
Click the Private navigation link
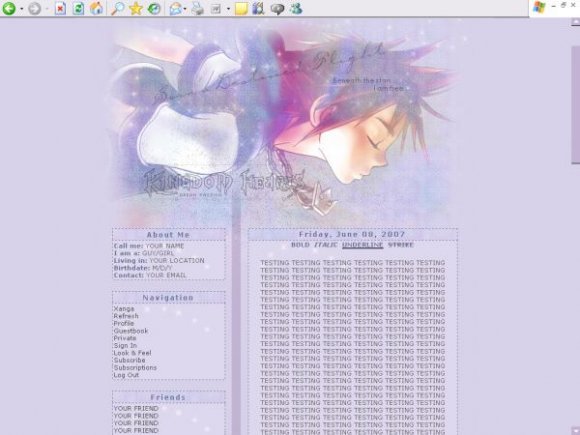point(125,338)
